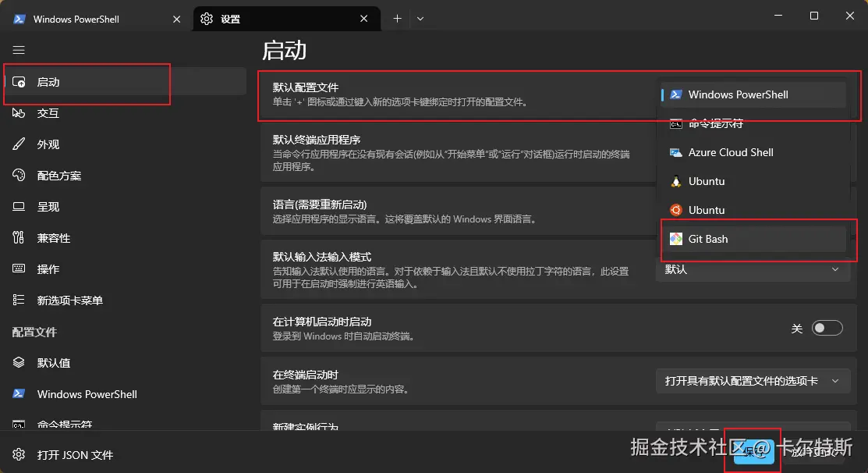
Task: Expand the new tab profile dropdown arrow
Action: (x=420, y=19)
